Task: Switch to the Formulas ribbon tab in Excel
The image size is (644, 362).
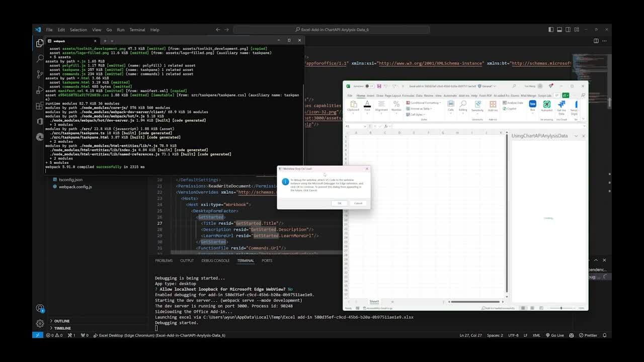Action: (408, 96)
